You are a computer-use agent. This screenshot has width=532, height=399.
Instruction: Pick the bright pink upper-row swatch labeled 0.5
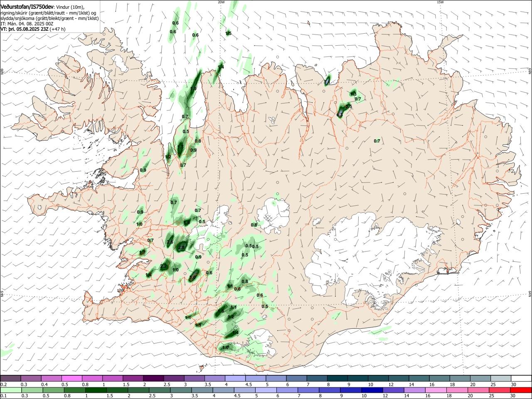(x=71, y=378)
